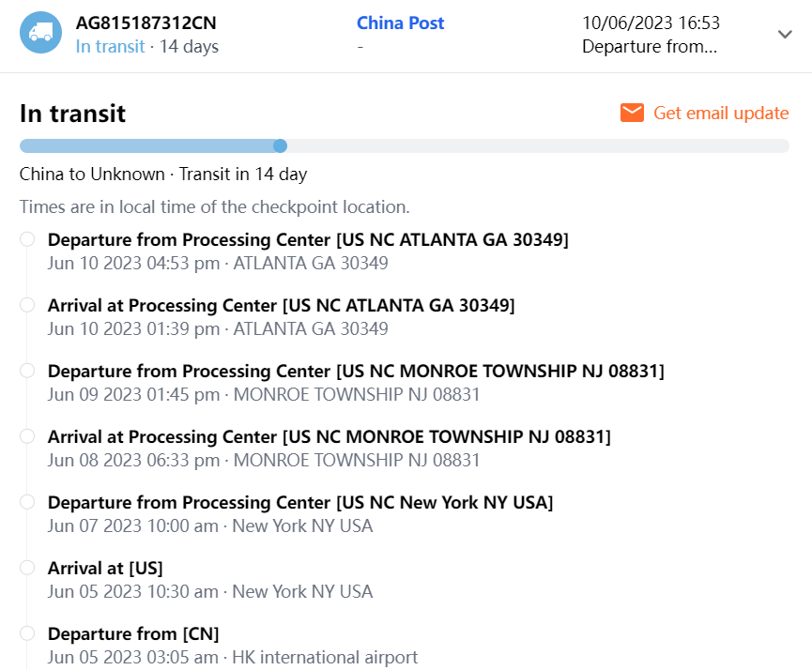Click the Departure from [CN] checkpoint marker
Image resolution: width=812 pixels, height=670 pixels.
click(27, 633)
